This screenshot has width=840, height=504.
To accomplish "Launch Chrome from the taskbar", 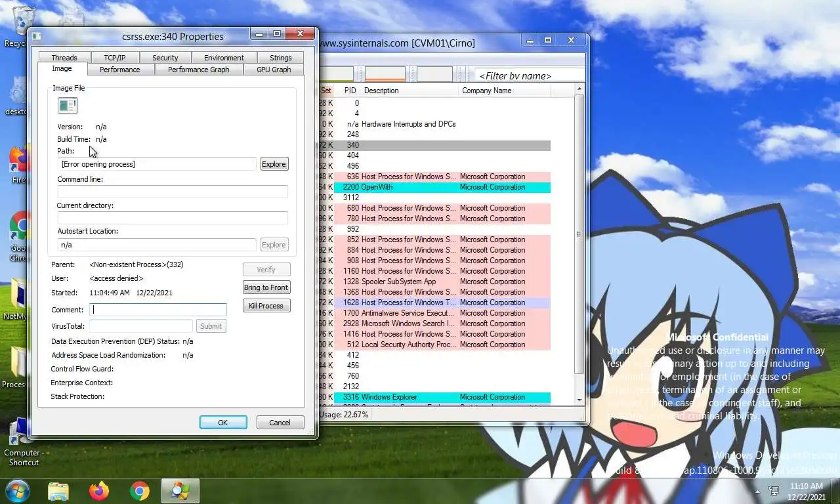I will point(139,491).
